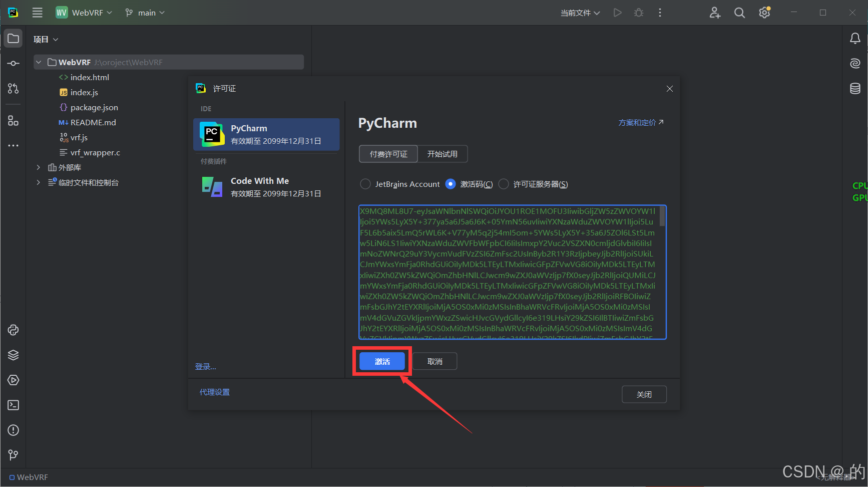Select Code With Me plugin entry
The width and height of the screenshot is (868, 487).
pos(266,187)
